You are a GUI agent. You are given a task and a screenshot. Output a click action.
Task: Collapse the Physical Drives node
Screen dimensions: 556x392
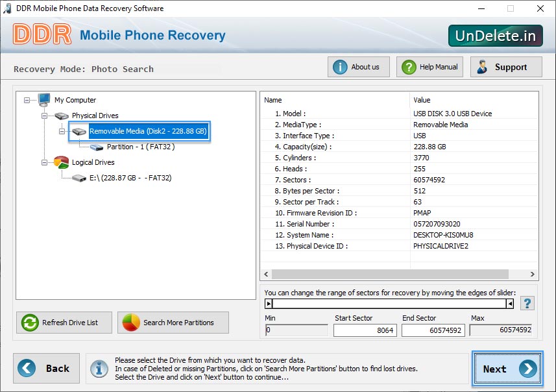(x=44, y=116)
